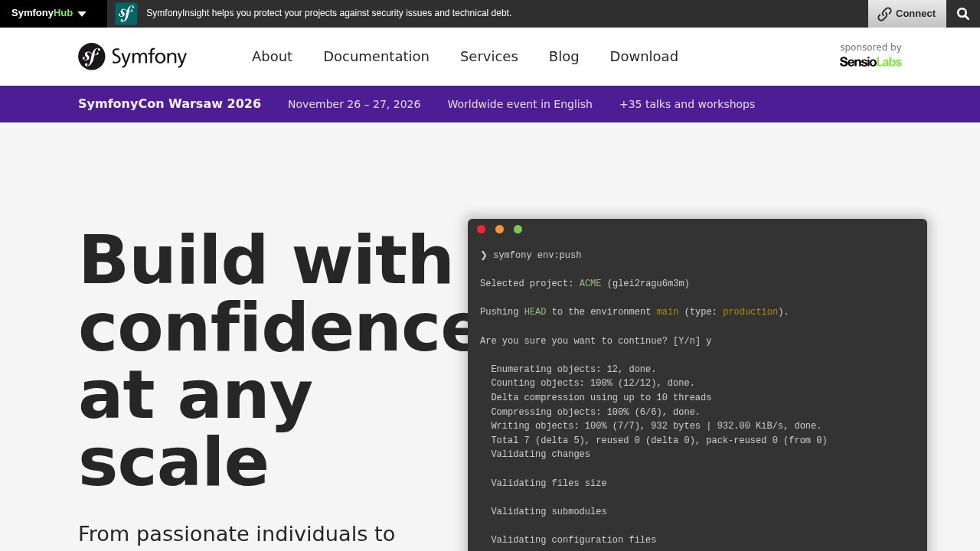980x551 pixels.
Task: Go to the Symfony homepage logo
Action: [x=132, y=57]
